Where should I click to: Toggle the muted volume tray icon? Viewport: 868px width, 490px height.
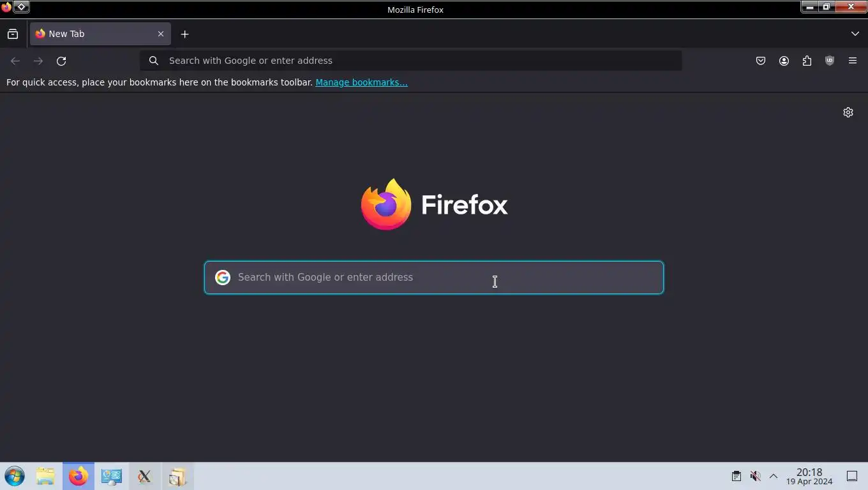tap(755, 476)
